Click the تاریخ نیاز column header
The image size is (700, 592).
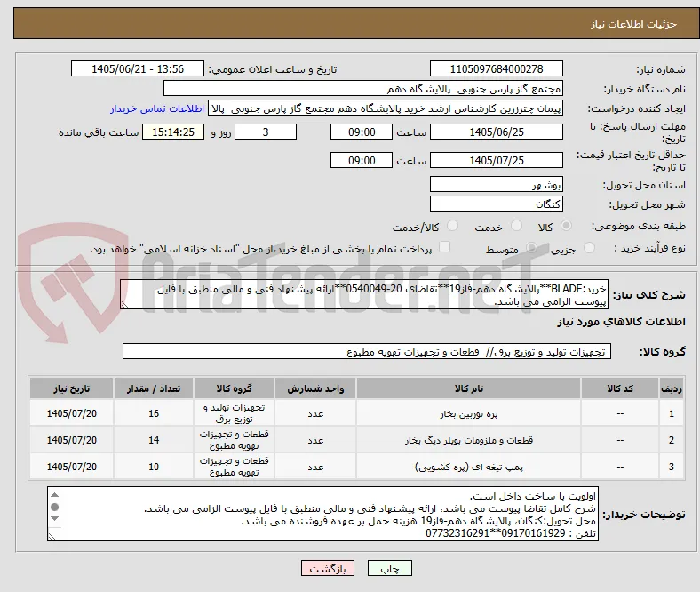[x=71, y=388]
